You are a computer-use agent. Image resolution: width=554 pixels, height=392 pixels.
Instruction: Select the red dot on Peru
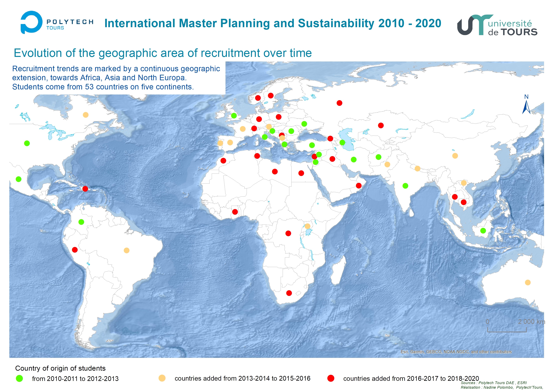tap(75, 250)
